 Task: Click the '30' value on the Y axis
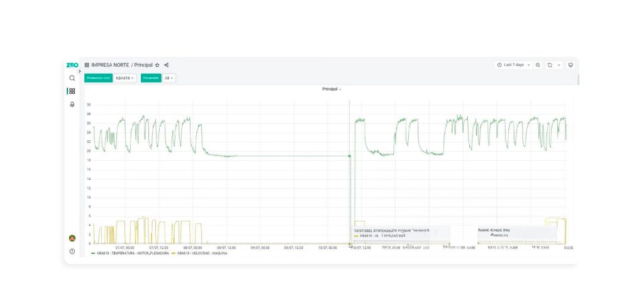(x=88, y=105)
